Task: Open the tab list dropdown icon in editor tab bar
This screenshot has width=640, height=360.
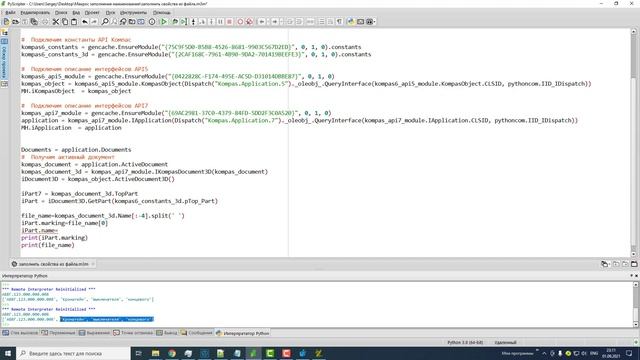Action: click(605, 264)
